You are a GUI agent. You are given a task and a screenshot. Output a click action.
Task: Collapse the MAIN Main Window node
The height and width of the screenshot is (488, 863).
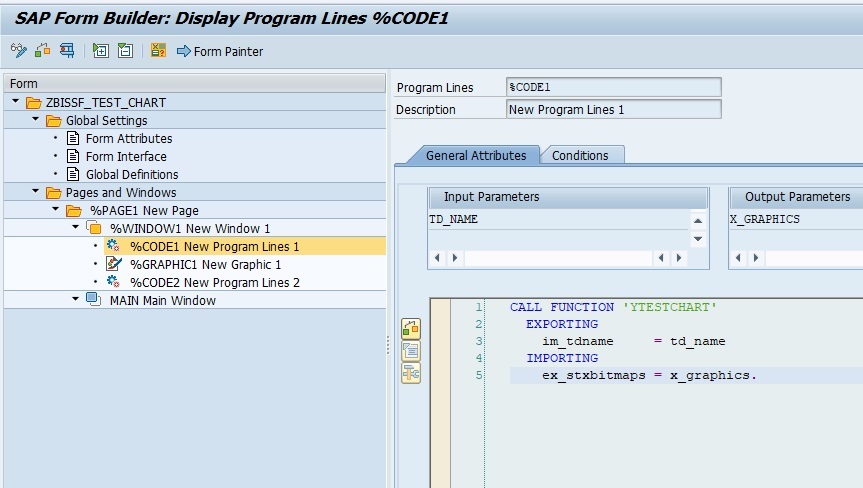[x=75, y=299]
